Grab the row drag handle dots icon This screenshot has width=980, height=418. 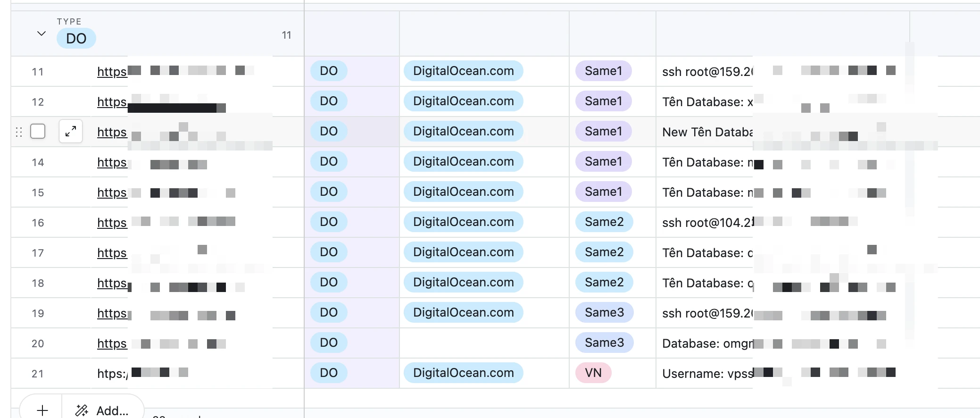tap(19, 132)
